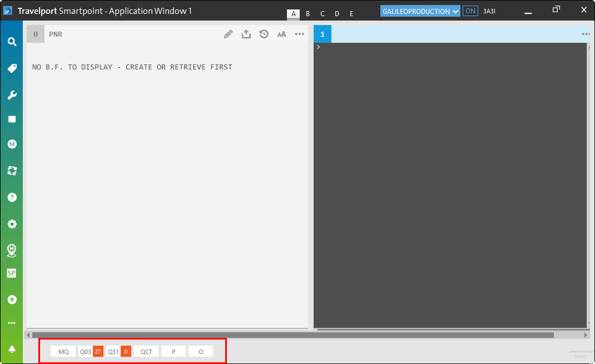Open the green SP icon
The width and height of the screenshot is (595, 364).
(12, 273)
